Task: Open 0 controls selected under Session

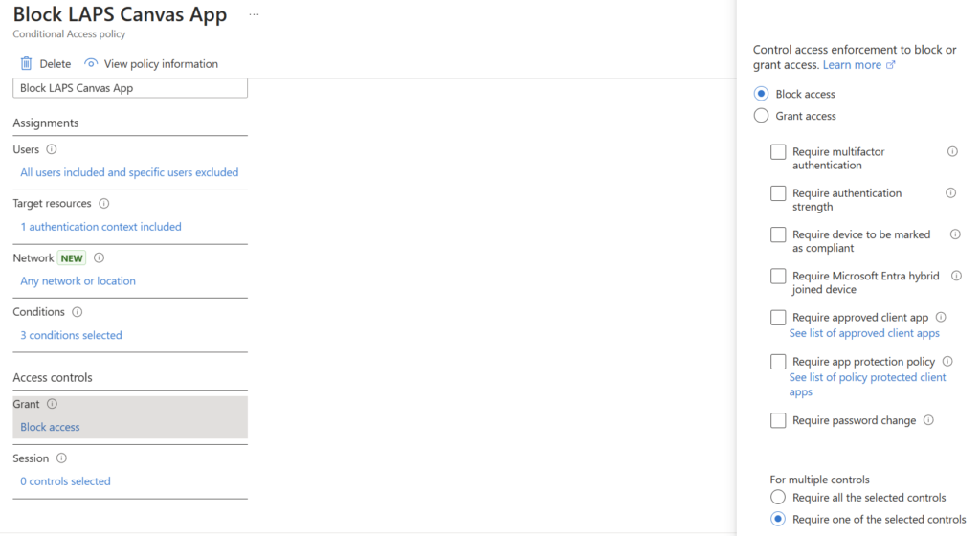Action: (x=65, y=481)
